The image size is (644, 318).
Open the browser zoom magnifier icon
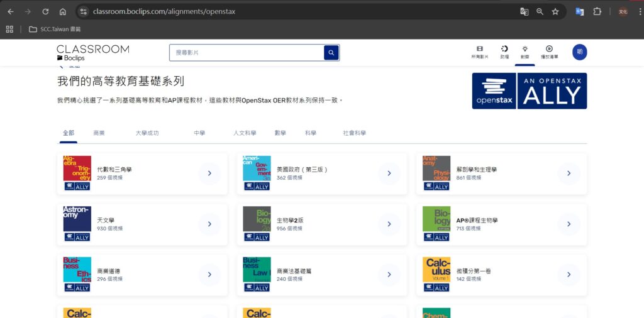(540, 11)
